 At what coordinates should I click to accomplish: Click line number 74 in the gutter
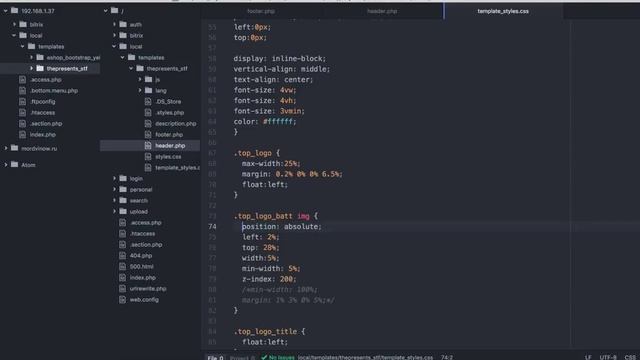[x=212, y=227]
